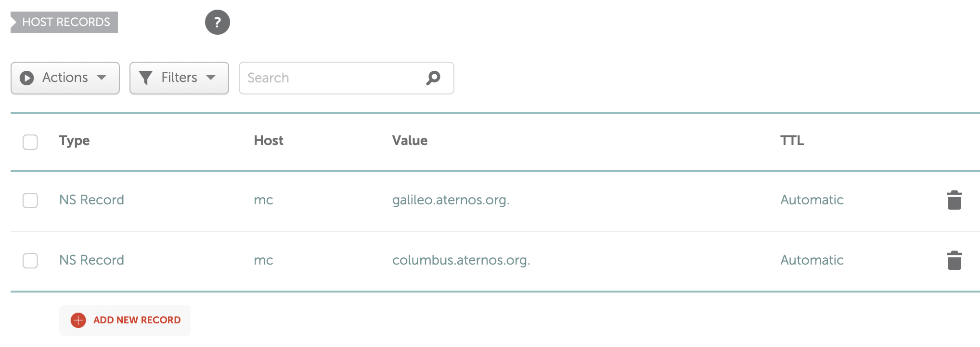
Task: Check the columbus NS record checkbox
Action: [x=30, y=261]
